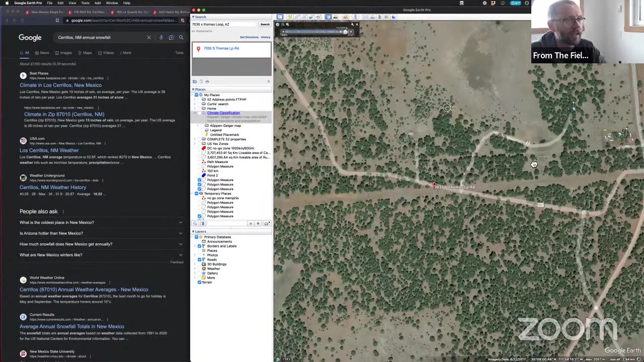Click the time slider zoom in magnifier
Viewport: 644px width, 362px height.
[287, 25]
